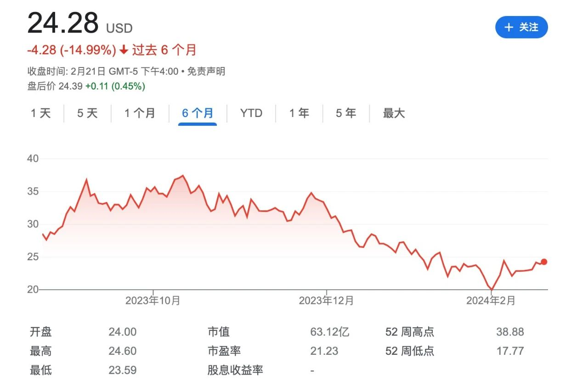Choose the 5 年 range tab

click(346, 113)
